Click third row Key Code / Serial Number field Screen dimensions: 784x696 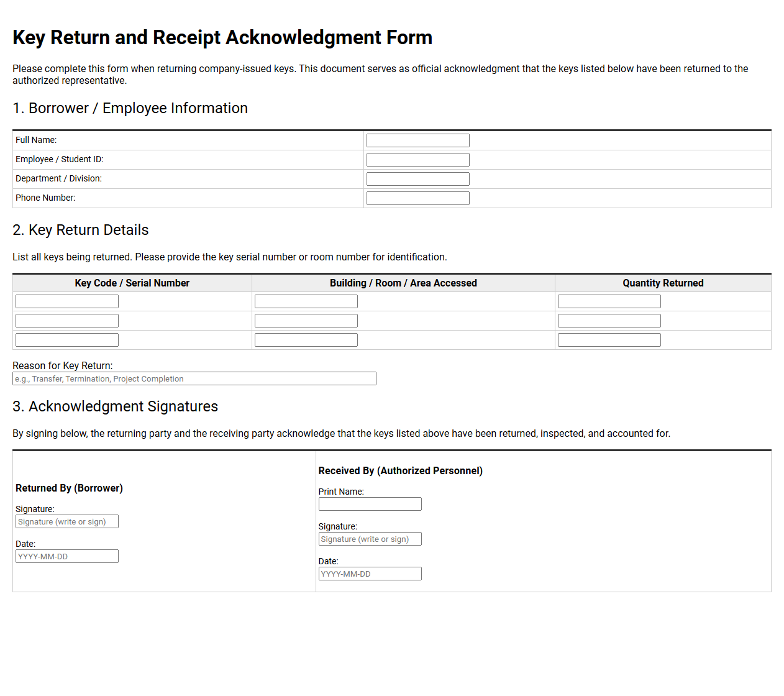click(x=67, y=340)
